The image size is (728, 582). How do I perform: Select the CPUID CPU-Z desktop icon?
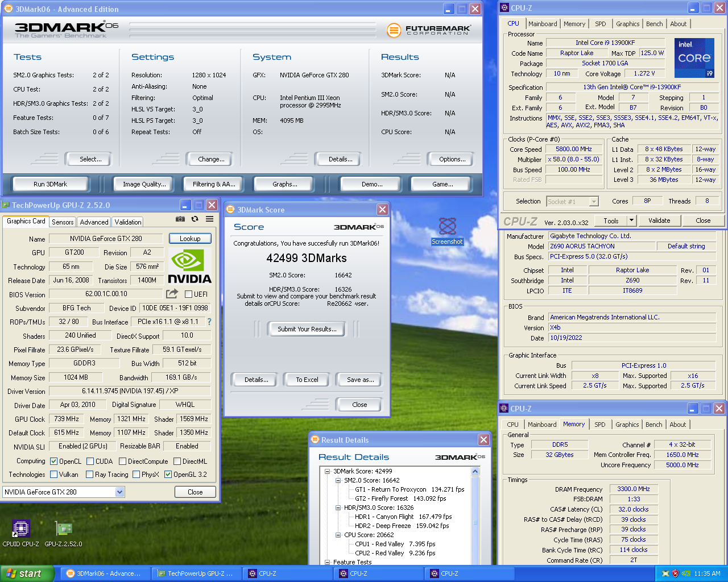tap(21, 534)
